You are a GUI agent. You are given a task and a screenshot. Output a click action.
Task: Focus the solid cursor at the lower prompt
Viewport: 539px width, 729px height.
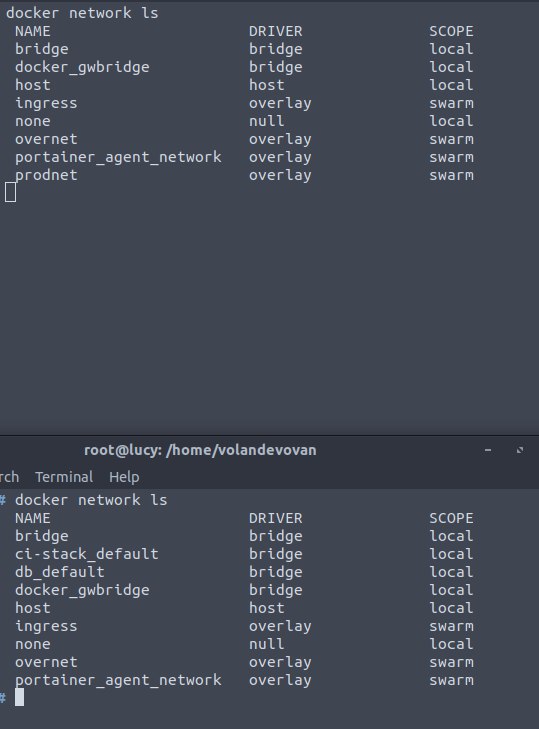[x=20, y=697]
